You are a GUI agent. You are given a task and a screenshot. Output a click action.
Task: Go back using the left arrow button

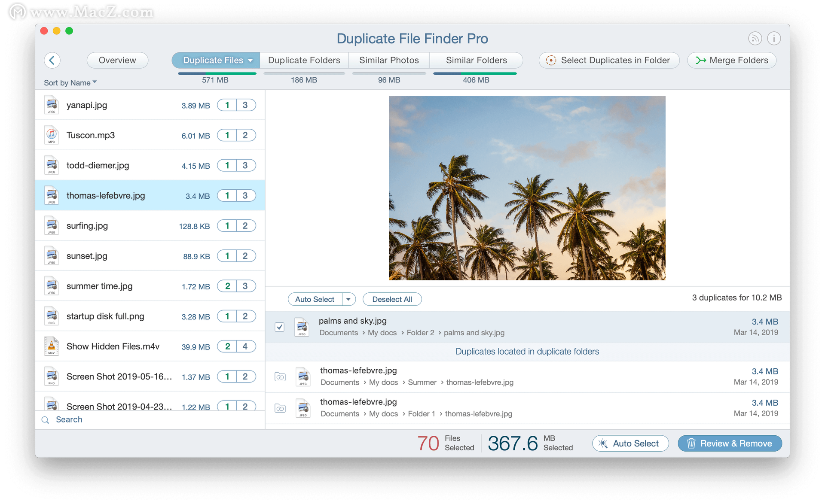52,60
